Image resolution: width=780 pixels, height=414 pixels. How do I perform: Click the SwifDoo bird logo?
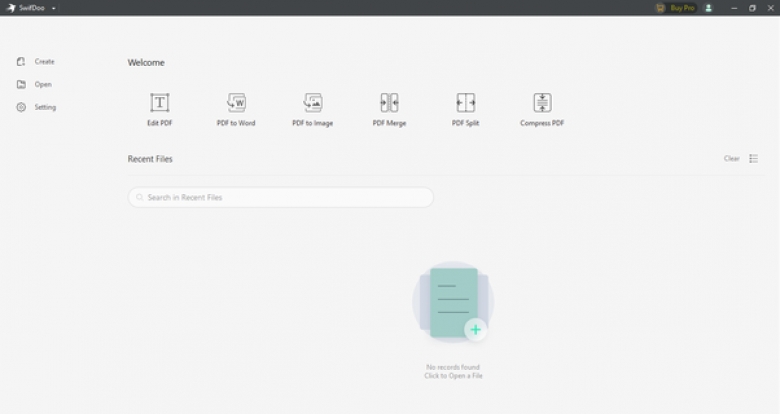[x=11, y=8]
